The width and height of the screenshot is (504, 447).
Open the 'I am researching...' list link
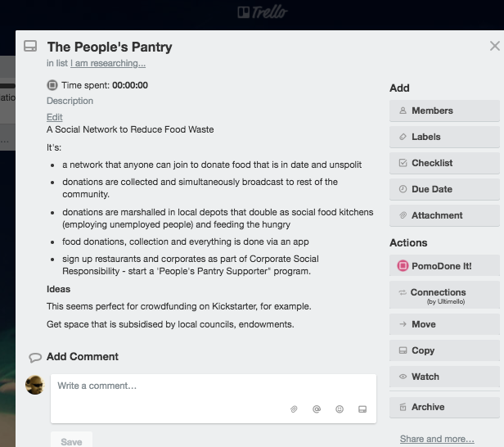(x=108, y=63)
